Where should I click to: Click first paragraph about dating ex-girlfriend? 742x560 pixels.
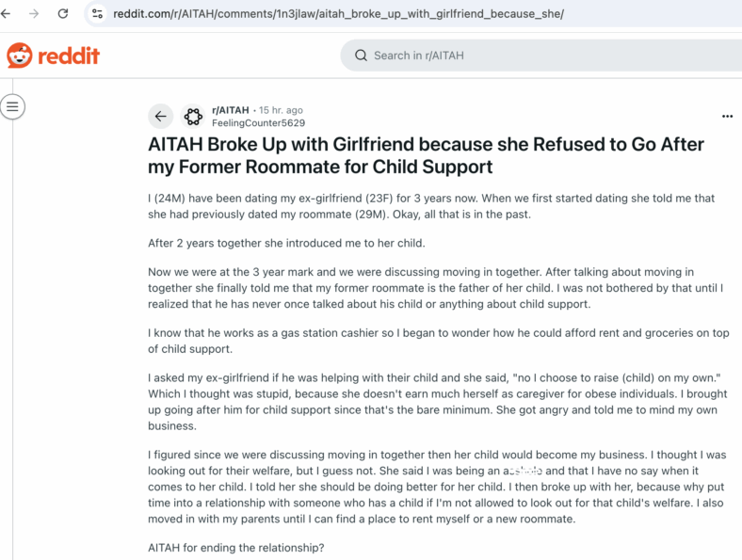431,206
